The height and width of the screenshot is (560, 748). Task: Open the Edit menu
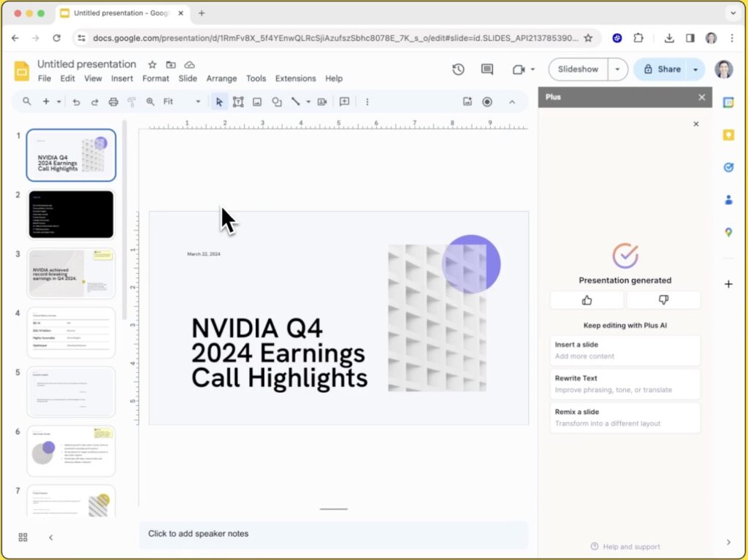(67, 78)
